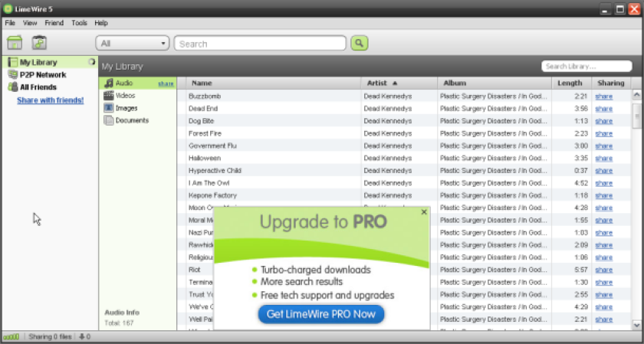Click the main Search input field

click(x=260, y=43)
